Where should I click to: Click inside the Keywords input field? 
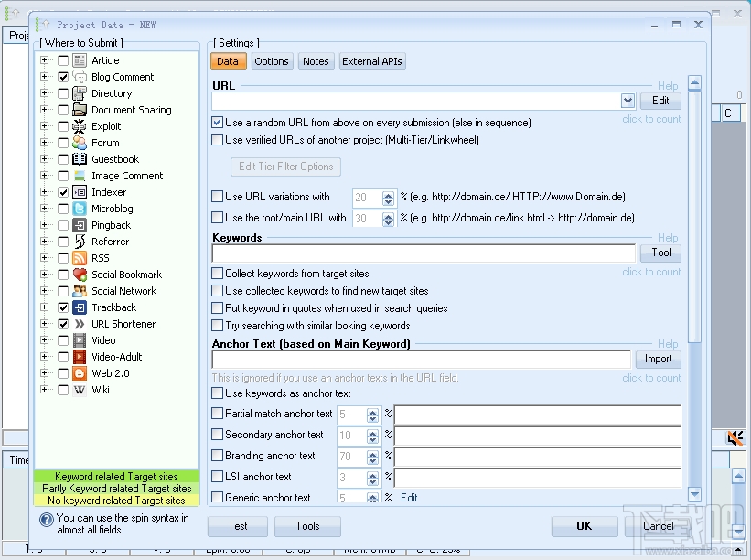click(x=421, y=253)
